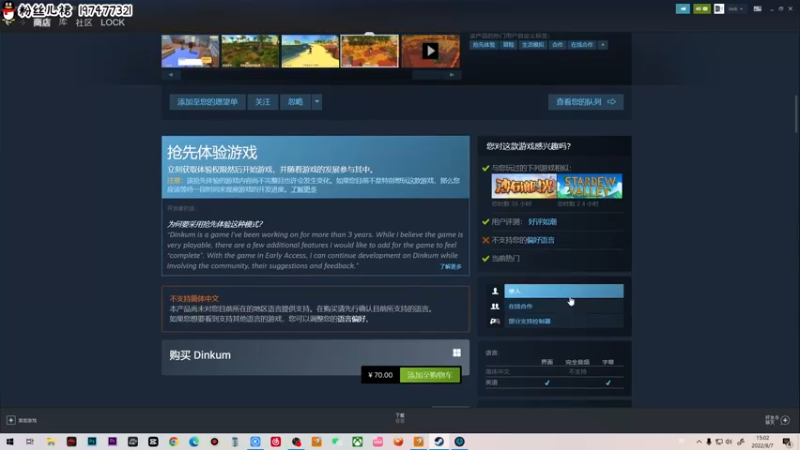The width and height of the screenshot is (800, 450).
Task: Show hidden system tray icons chevron
Action: click(699, 442)
